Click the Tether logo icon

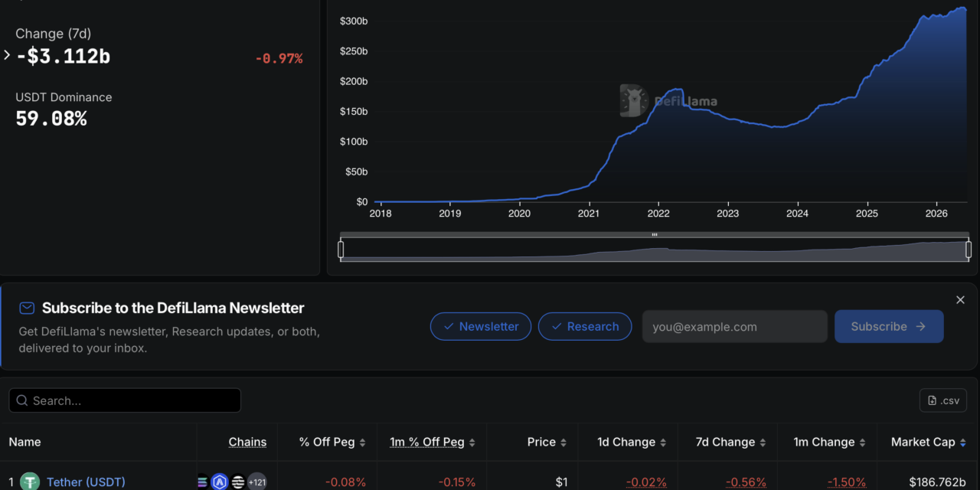30,482
